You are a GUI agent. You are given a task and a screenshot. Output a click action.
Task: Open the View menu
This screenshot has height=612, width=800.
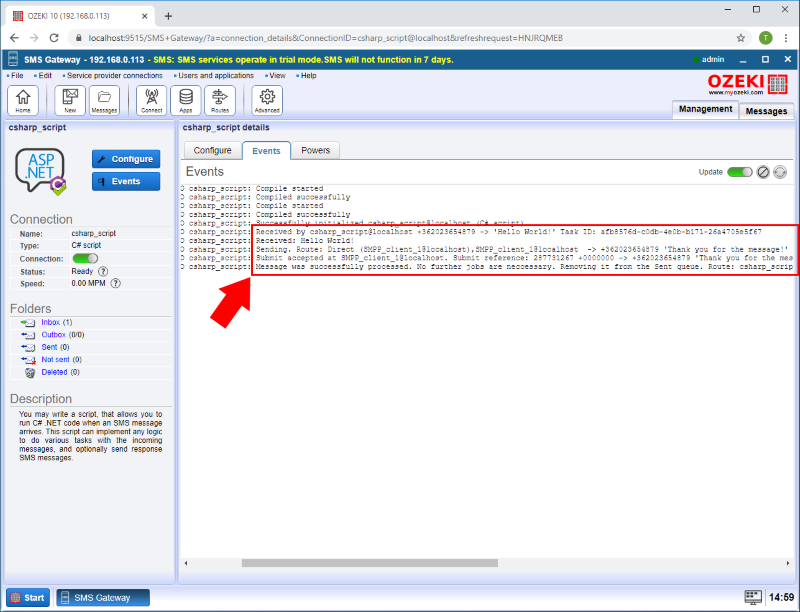[277, 75]
